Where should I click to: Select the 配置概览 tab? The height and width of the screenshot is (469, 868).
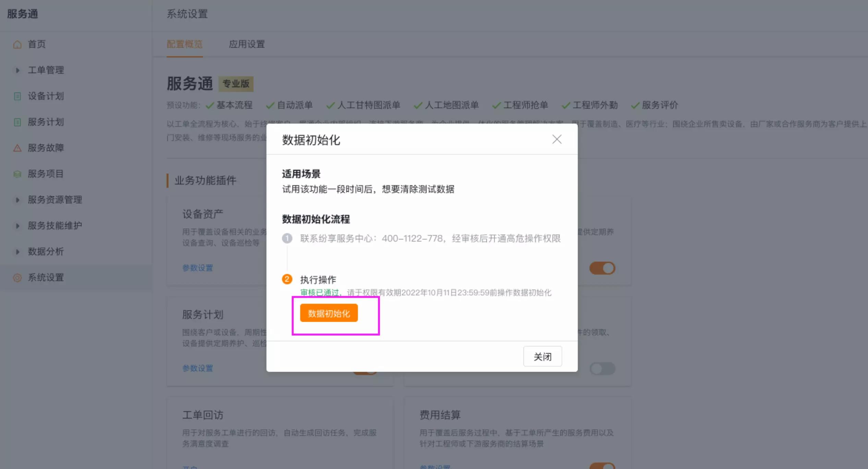click(x=184, y=44)
